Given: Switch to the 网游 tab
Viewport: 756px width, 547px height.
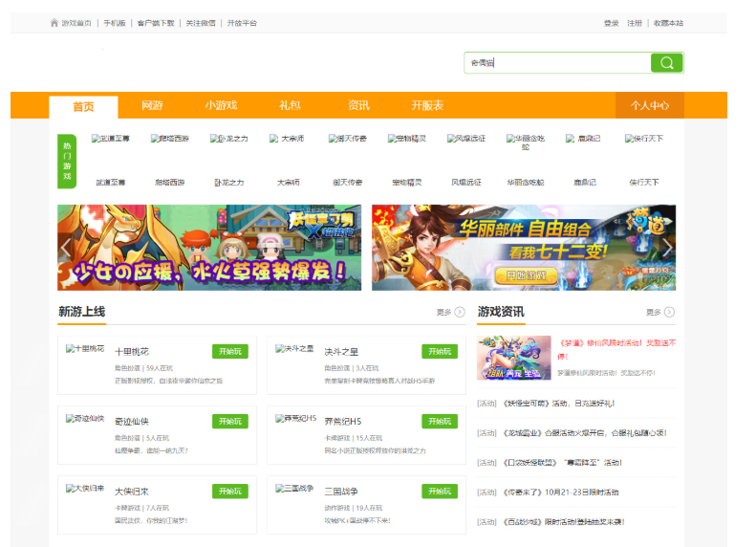Looking at the screenshot, I should pos(152,105).
